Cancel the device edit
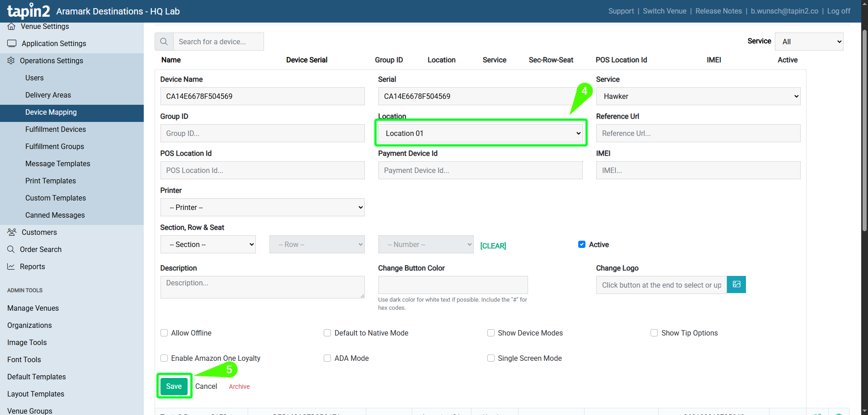868x415 pixels. click(x=206, y=386)
